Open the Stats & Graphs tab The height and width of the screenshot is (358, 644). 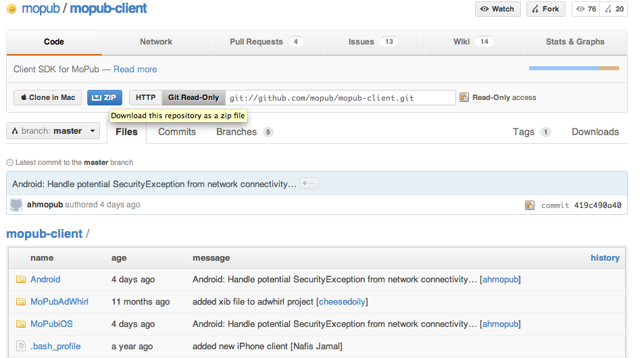coord(575,42)
